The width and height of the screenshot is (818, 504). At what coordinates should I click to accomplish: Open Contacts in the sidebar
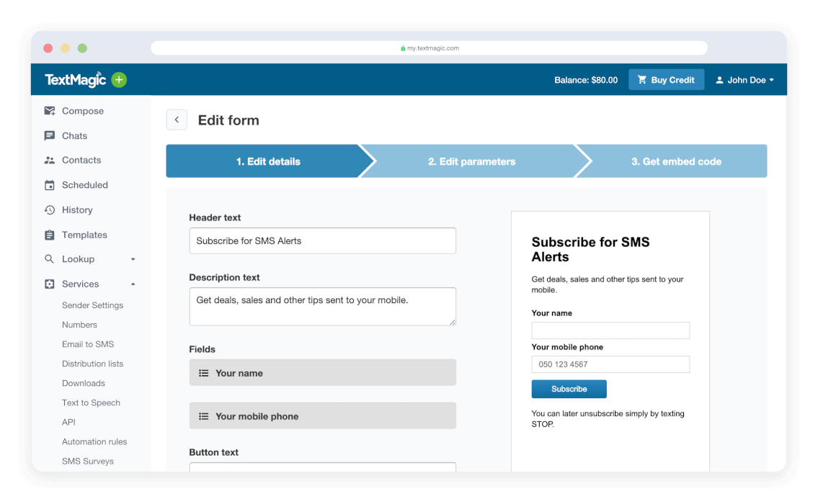[81, 161]
